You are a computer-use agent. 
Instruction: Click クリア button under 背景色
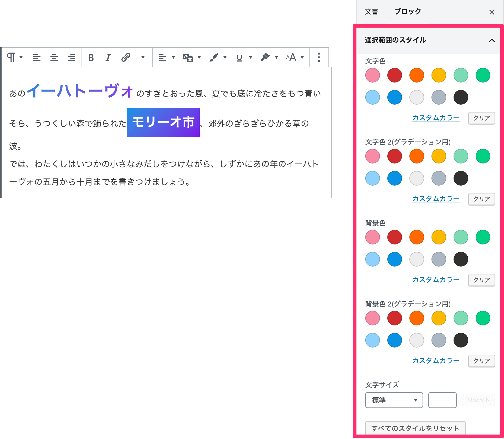pos(481,280)
